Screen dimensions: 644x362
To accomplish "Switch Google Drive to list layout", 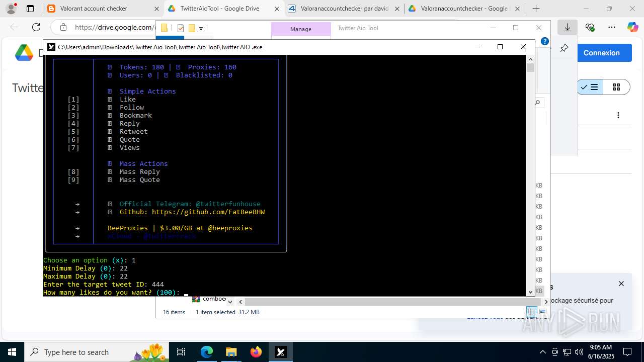I will [x=590, y=87].
